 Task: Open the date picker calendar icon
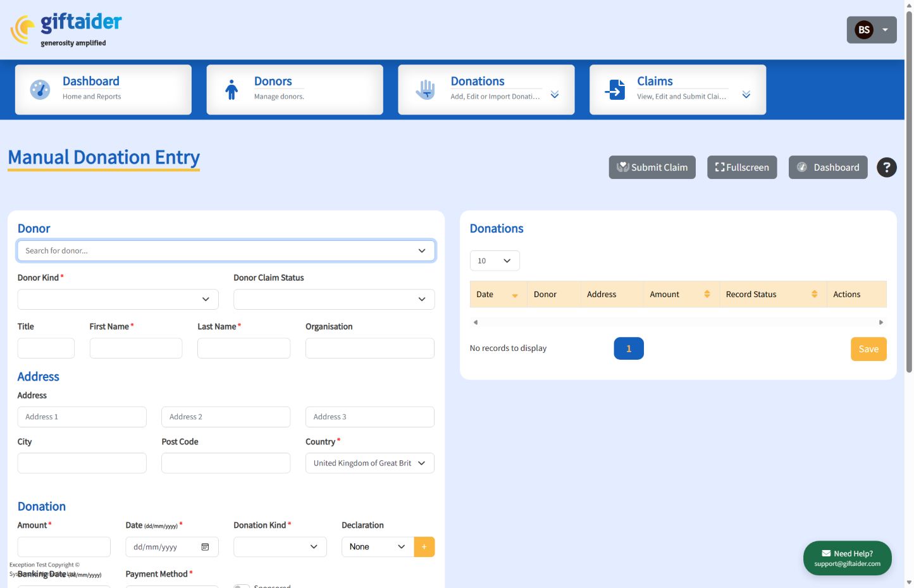click(x=205, y=547)
